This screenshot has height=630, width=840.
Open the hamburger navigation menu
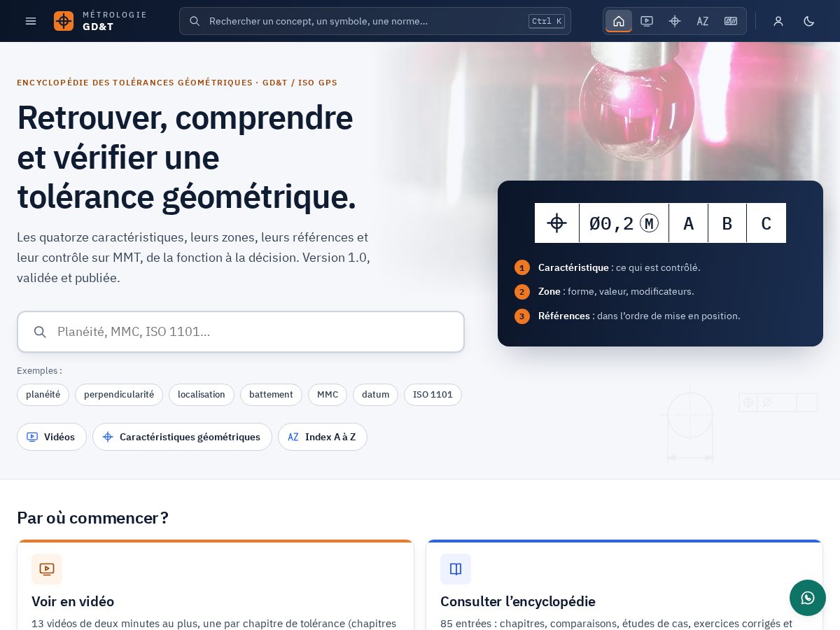[31, 21]
